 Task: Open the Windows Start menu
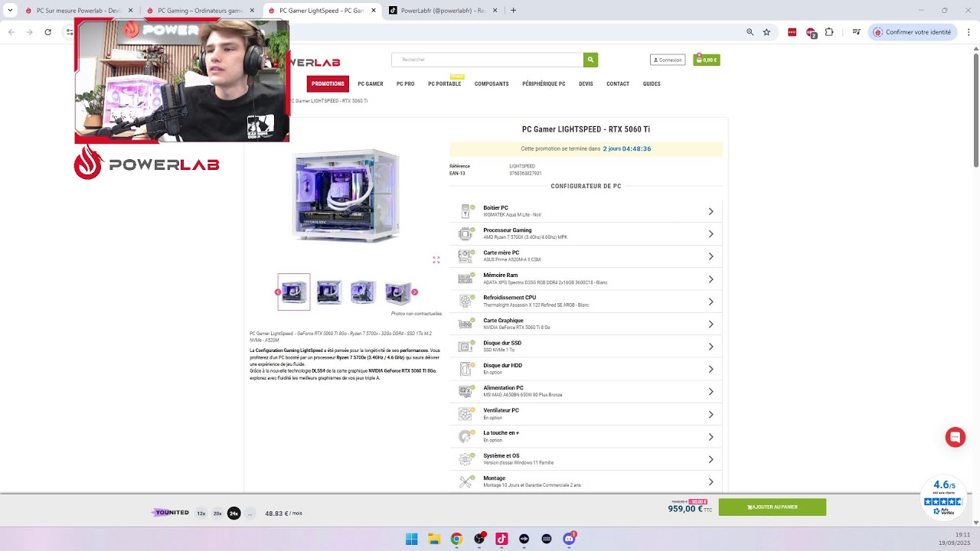(x=411, y=539)
